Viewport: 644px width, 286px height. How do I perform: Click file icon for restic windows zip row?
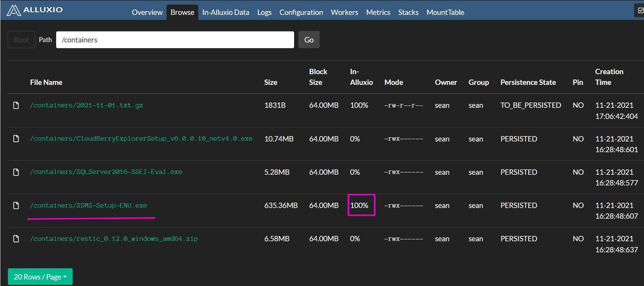point(16,239)
